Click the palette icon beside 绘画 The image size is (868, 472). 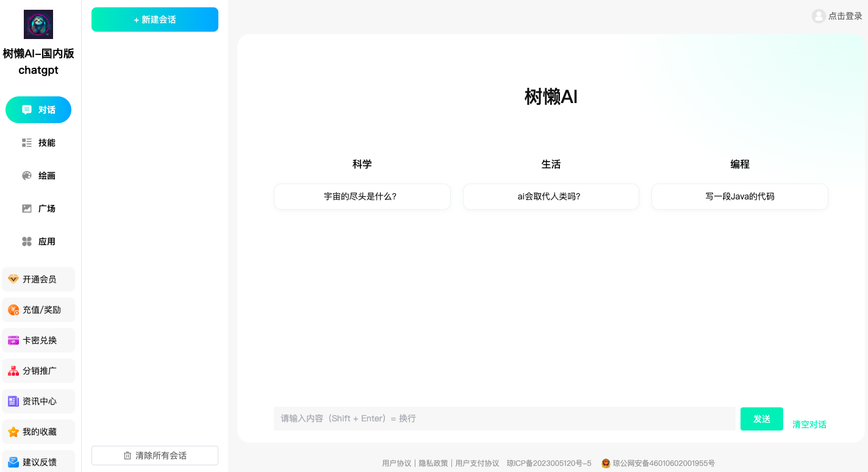tap(27, 176)
